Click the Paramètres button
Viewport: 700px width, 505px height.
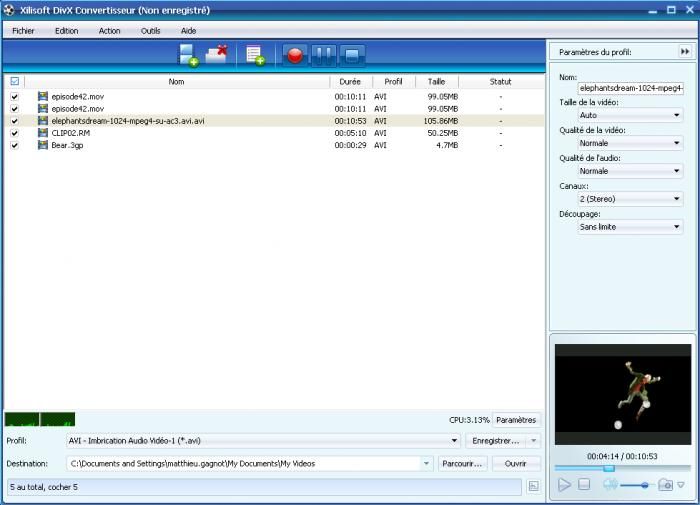(x=516, y=420)
